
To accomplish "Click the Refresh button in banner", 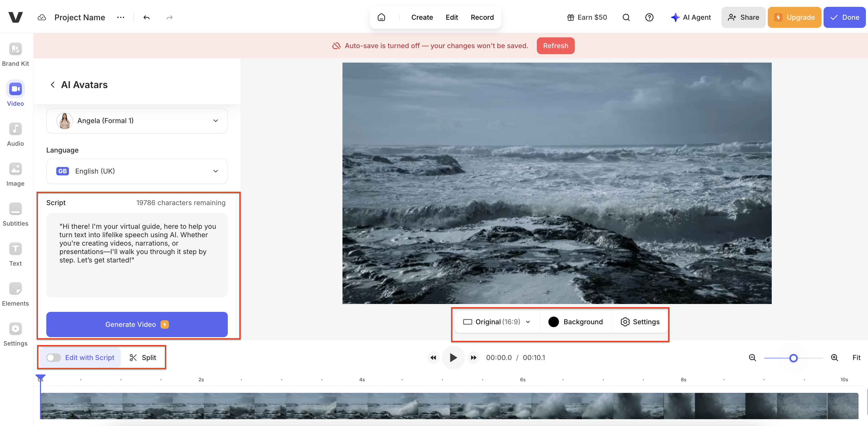I will tap(555, 46).
